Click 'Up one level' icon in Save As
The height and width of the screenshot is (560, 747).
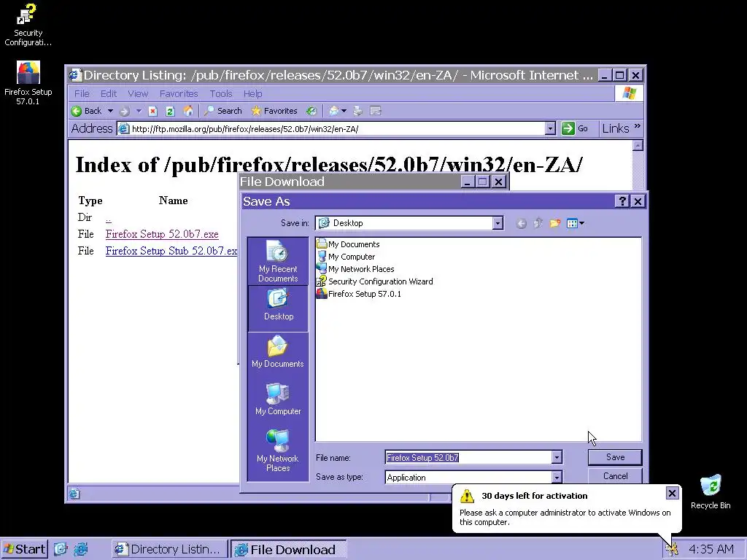[x=538, y=223]
